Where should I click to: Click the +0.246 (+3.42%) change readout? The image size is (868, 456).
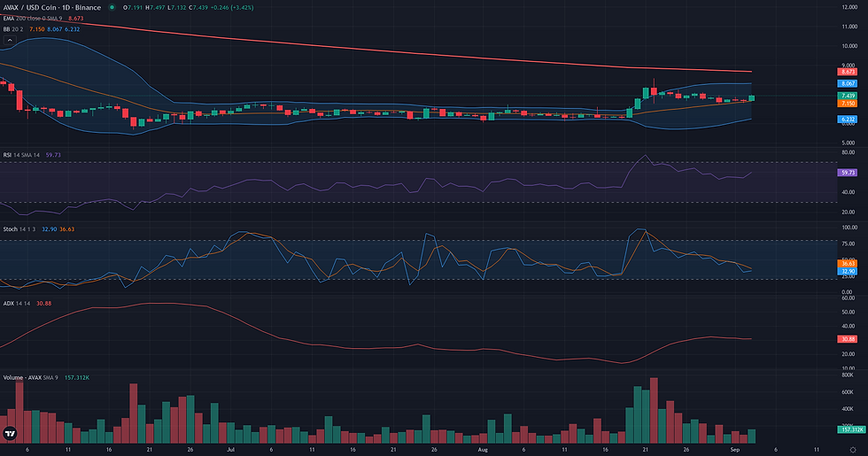pos(232,8)
